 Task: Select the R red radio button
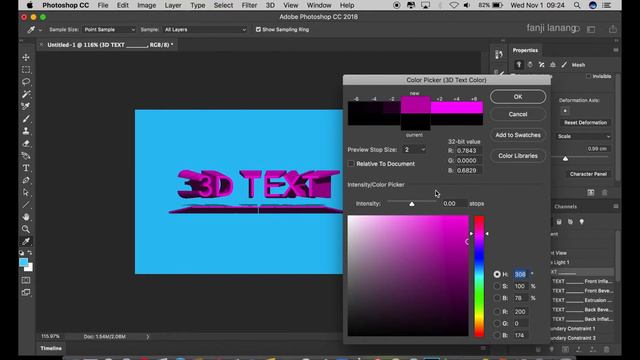497,311
